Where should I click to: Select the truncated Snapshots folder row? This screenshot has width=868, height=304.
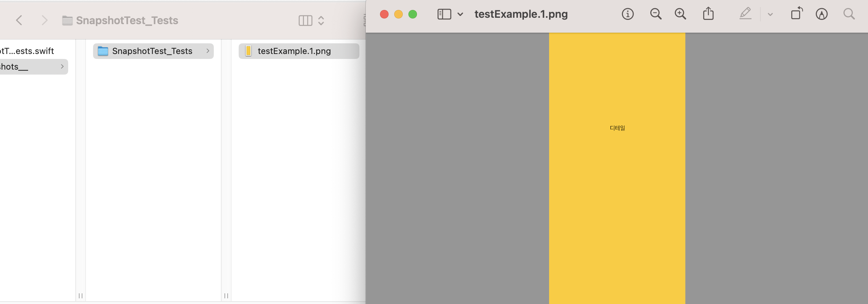tap(34, 67)
